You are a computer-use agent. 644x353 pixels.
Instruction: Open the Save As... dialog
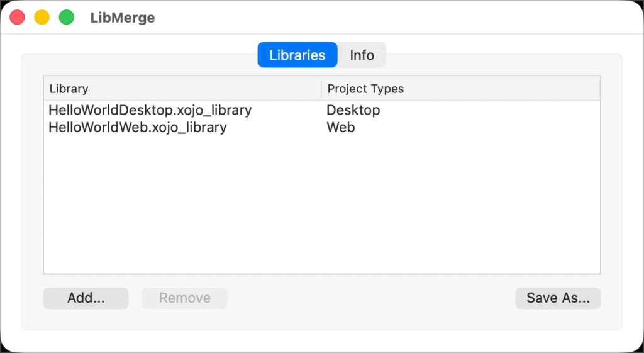point(558,298)
